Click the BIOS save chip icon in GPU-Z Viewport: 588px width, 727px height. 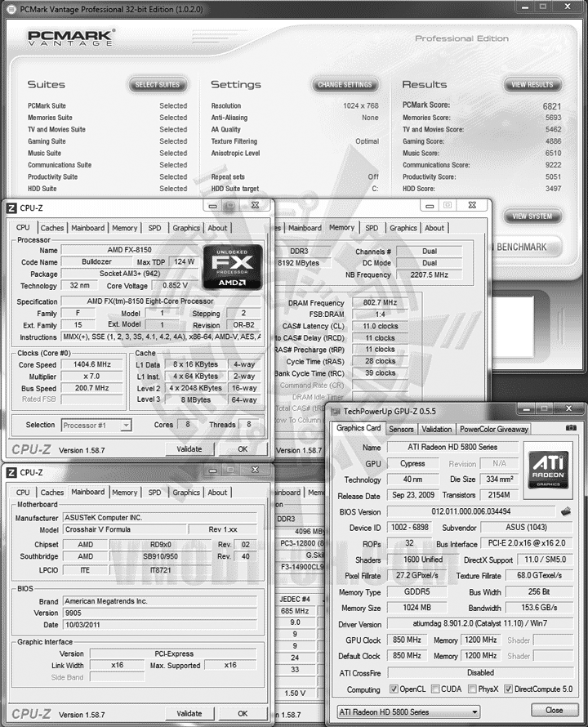[566, 511]
